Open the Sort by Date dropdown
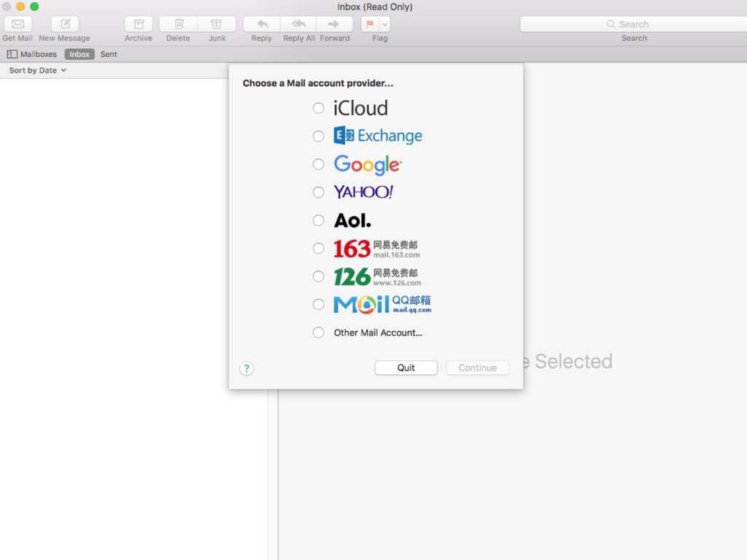The height and width of the screenshot is (560, 747). coord(38,71)
